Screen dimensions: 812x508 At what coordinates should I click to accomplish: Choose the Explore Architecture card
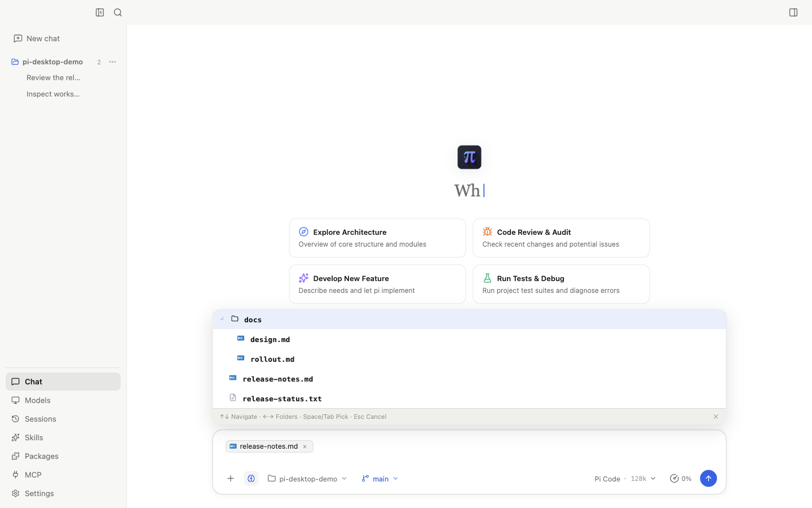coord(377,238)
